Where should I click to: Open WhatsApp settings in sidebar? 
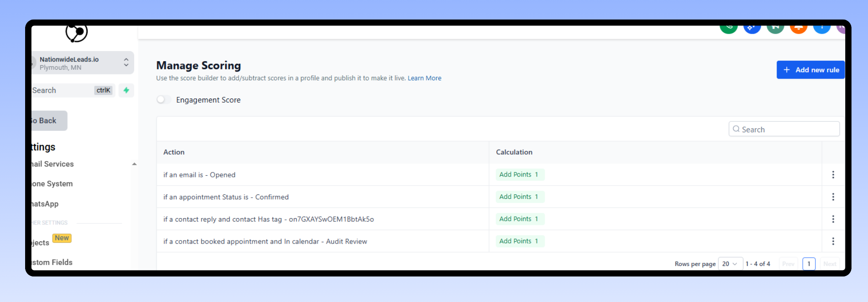tap(45, 204)
